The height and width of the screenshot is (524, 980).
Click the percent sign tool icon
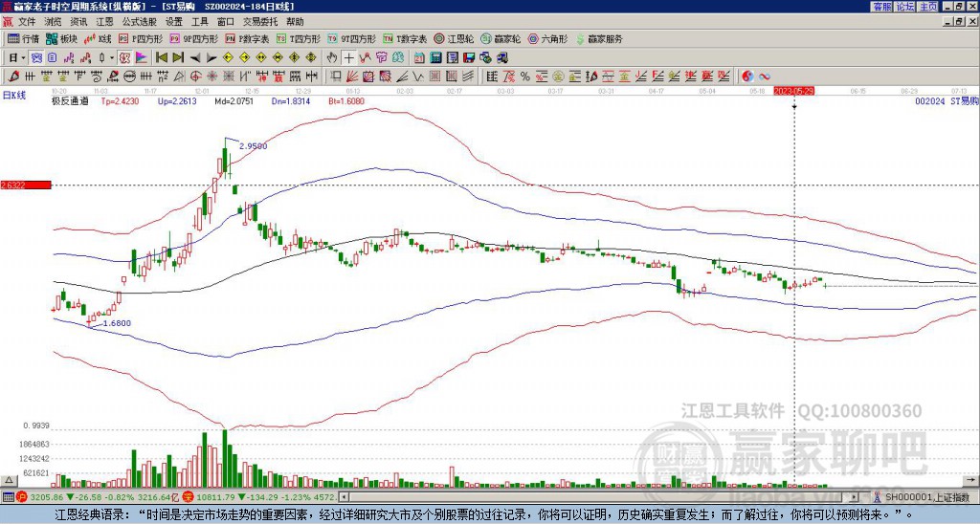(525, 76)
